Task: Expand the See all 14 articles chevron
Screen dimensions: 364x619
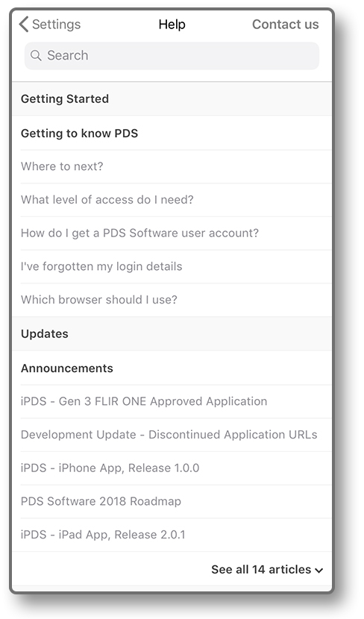Action: [x=319, y=570]
